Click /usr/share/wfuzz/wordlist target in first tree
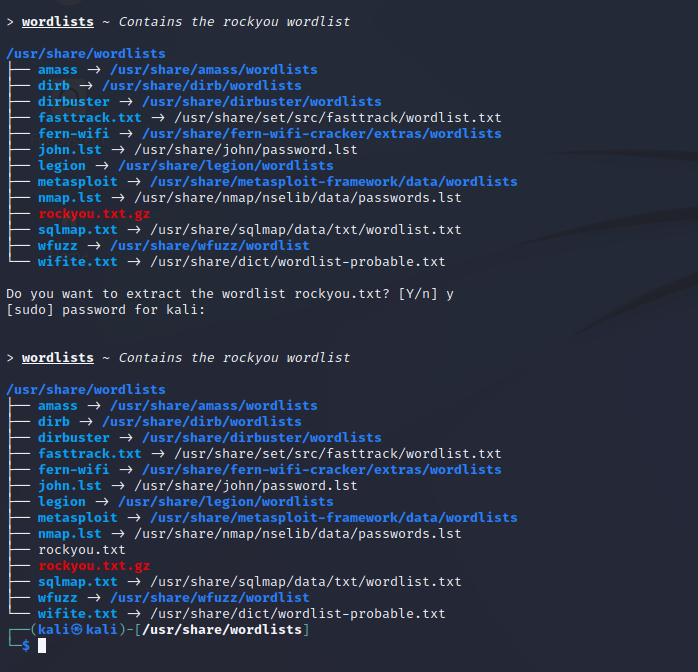 click(210, 246)
